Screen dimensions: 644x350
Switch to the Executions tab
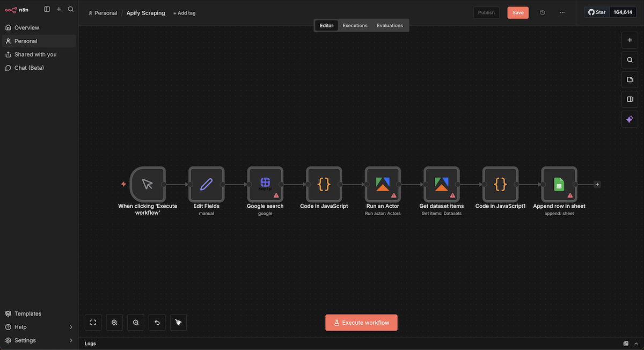[355, 26]
